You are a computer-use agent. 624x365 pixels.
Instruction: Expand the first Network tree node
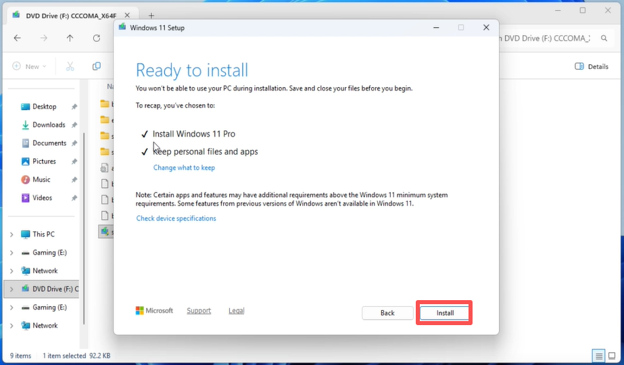(x=12, y=271)
